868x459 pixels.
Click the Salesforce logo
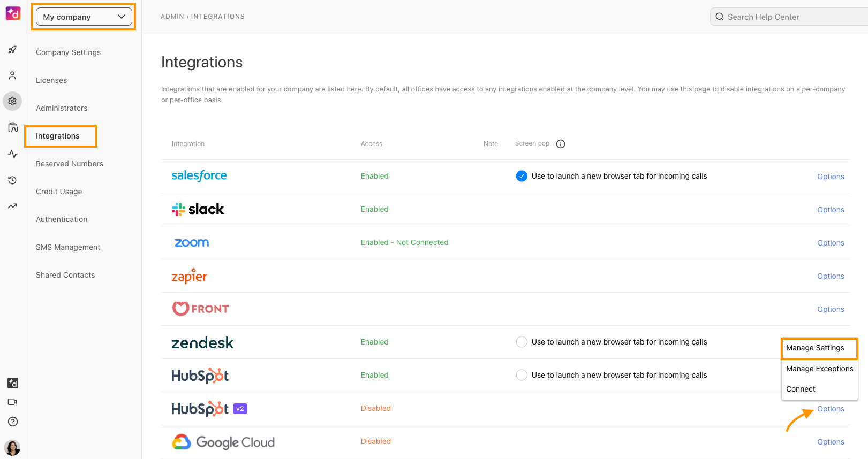coord(199,175)
